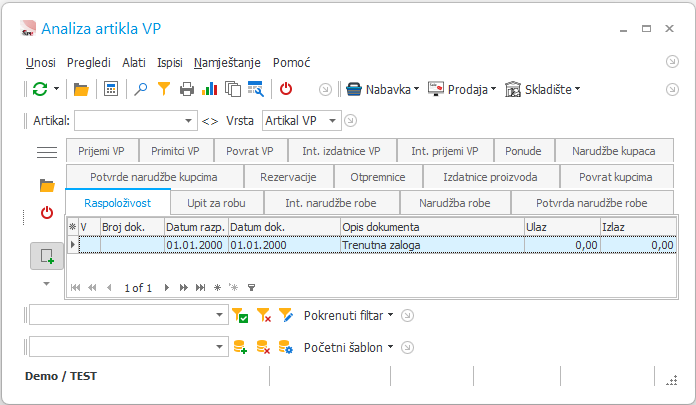Screen dimensions: 696x405
Task: Open the calculator icon in toolbar
Action: (x=111, y=89)
